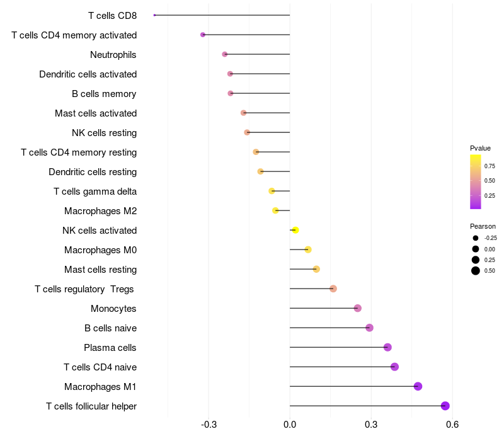Click the T cells regulatory Tregs data point
Screen dimensions: 504x441
[x=333, y=289]
